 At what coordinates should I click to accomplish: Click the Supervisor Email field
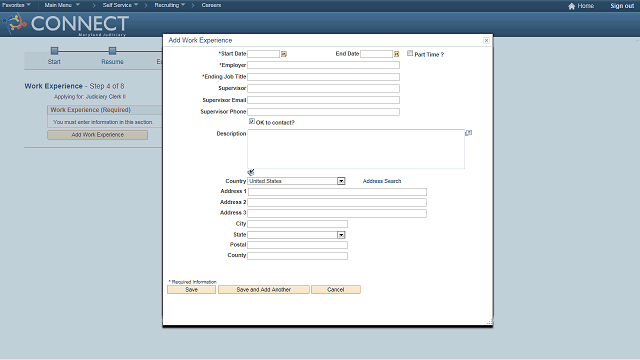pos(323,100)
